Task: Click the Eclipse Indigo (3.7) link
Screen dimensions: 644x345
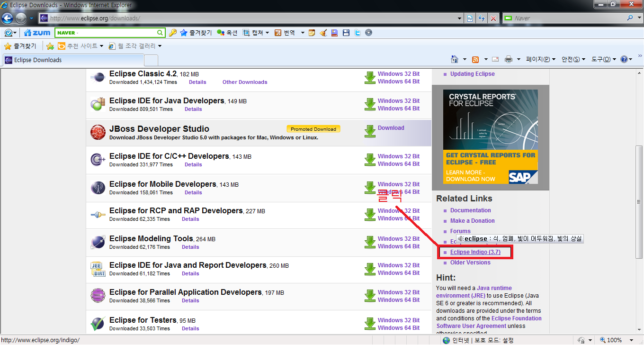Action: click(475, 252)
